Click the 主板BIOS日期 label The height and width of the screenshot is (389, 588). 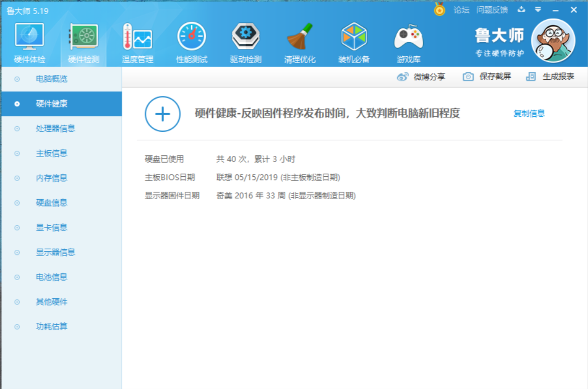click(170, 177)
